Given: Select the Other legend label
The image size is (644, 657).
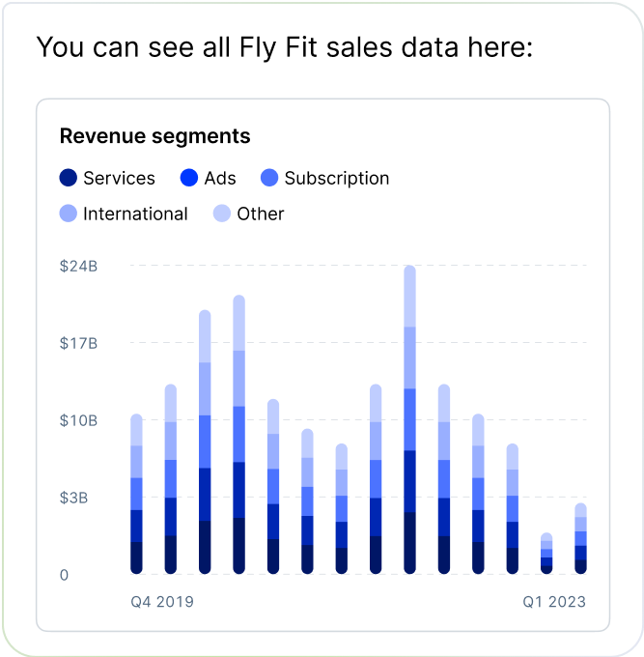Looking at the screenshot, I should click(261, 214).
